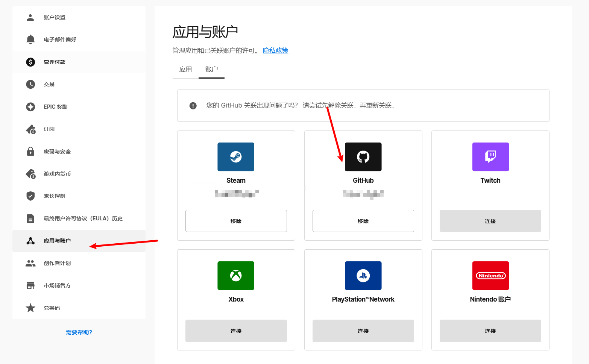Click the 应用与账户 page heading
Viewport: 589px width, 364px height.
(205, 32)
